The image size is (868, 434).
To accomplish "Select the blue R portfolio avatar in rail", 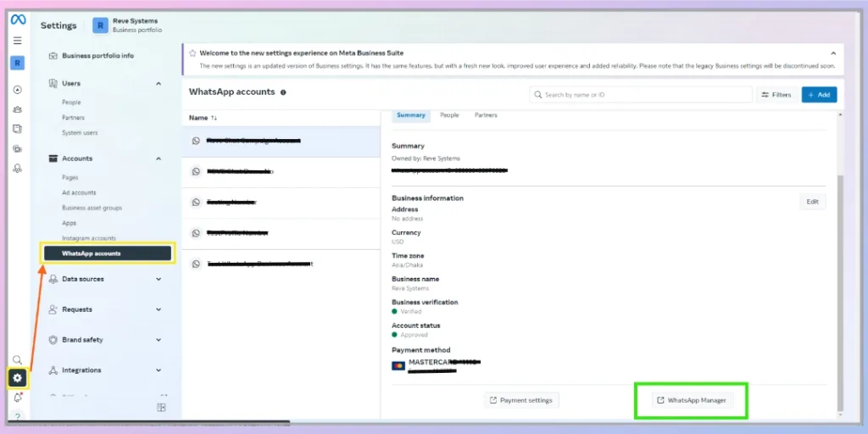I will 18,63.
